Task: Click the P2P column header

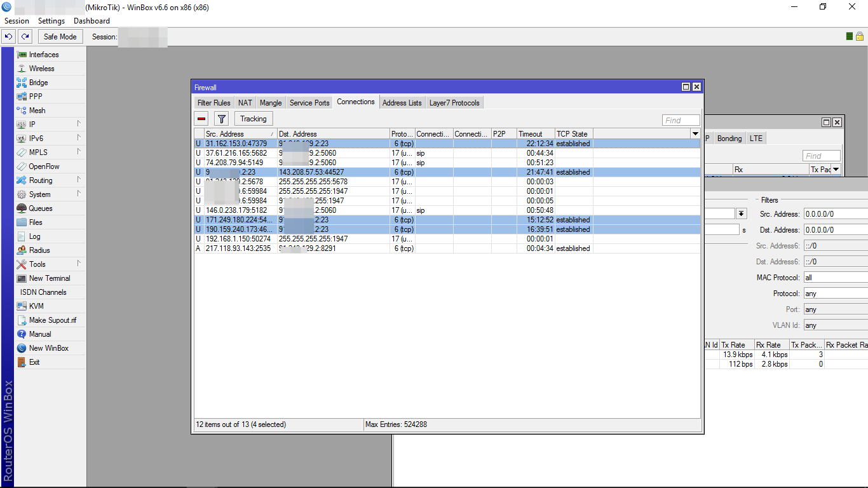Action: pos(504,134)
